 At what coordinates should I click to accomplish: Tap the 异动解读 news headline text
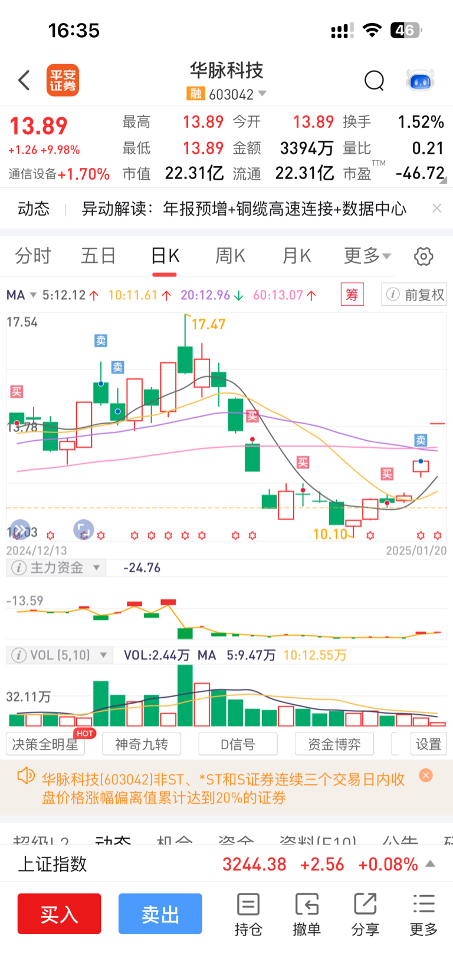244,209
